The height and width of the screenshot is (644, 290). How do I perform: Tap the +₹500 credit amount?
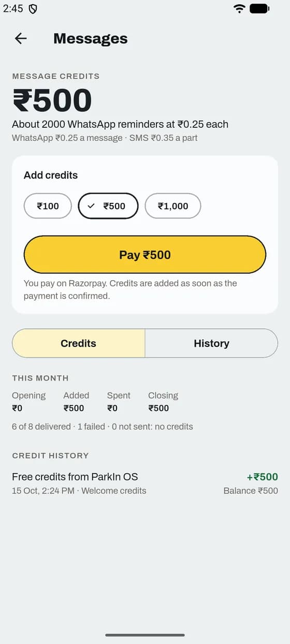point(262,477)
